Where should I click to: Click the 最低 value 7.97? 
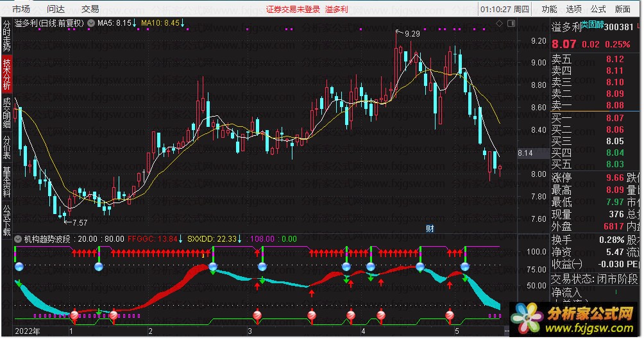tap(615, 202)
